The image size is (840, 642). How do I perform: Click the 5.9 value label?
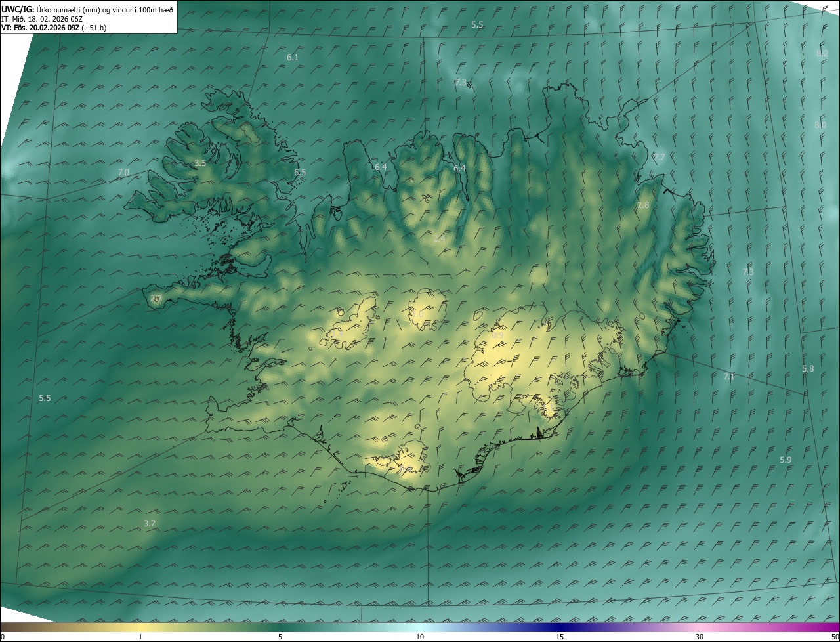(786, 460)
